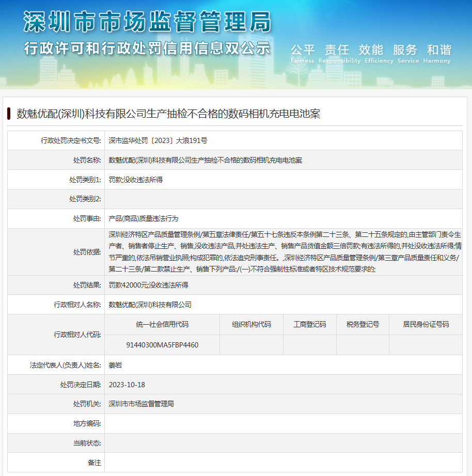Click the 当前状态 label
Screen dimensions: 472x476
(87, 443)
